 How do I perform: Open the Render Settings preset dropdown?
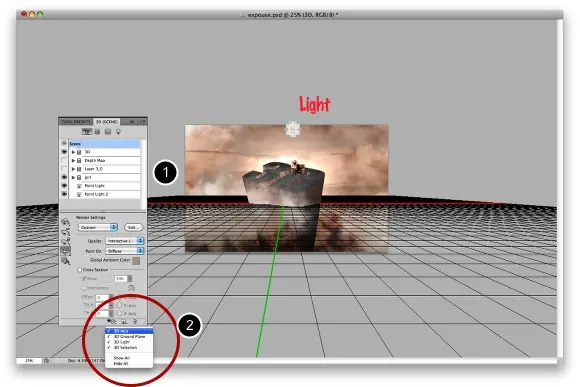click(x=98, y=227)
